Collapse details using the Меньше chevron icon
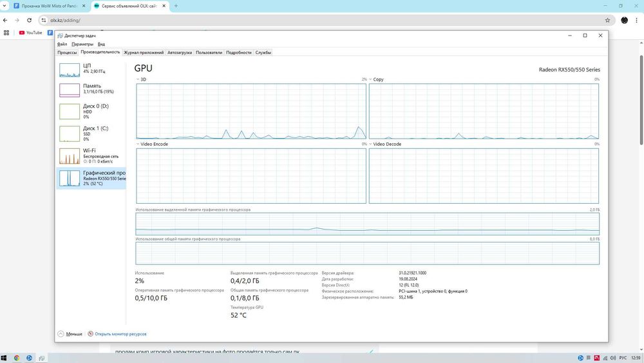 pyautogui.click(x=61, y=334)
